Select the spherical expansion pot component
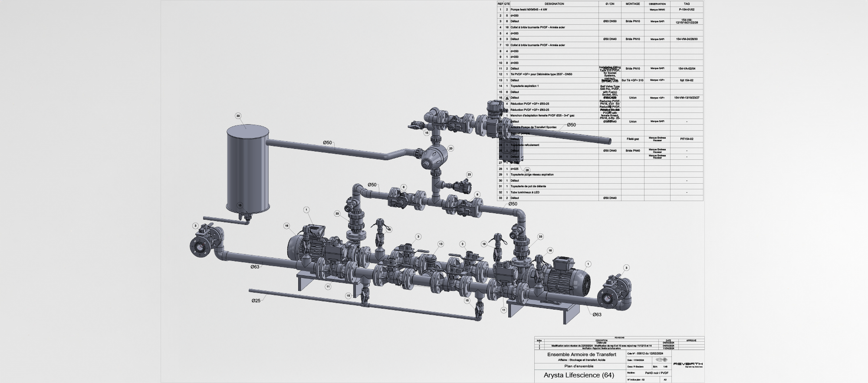 point(435,157)
